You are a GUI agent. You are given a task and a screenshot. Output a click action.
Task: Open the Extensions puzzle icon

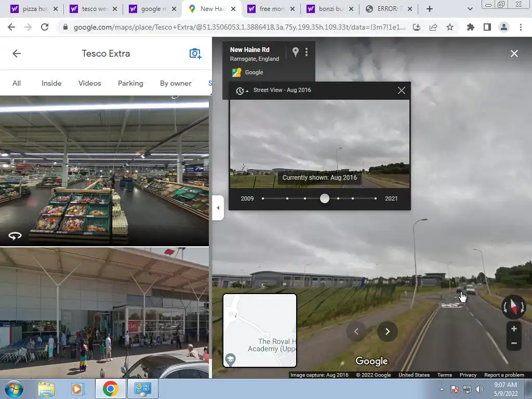(470, 27)
